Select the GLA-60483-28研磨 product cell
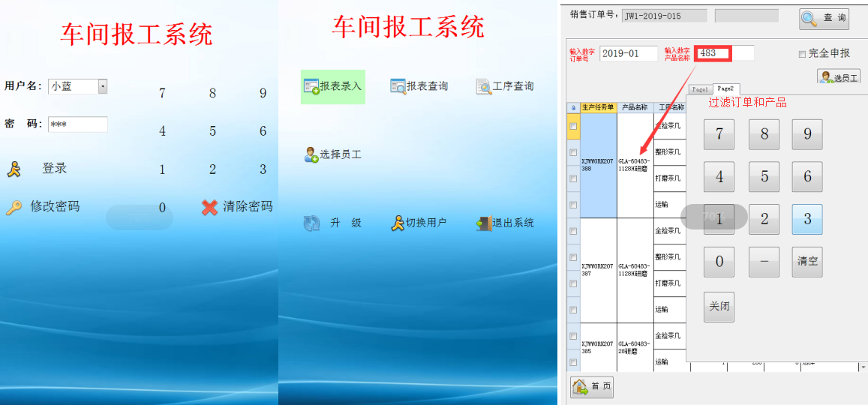 click(x=635, y=347)
